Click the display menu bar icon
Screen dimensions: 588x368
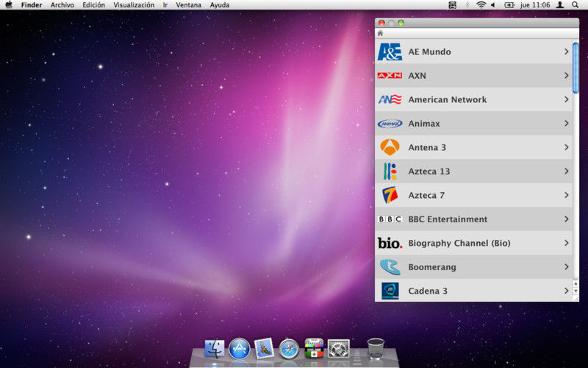[453, 5]
